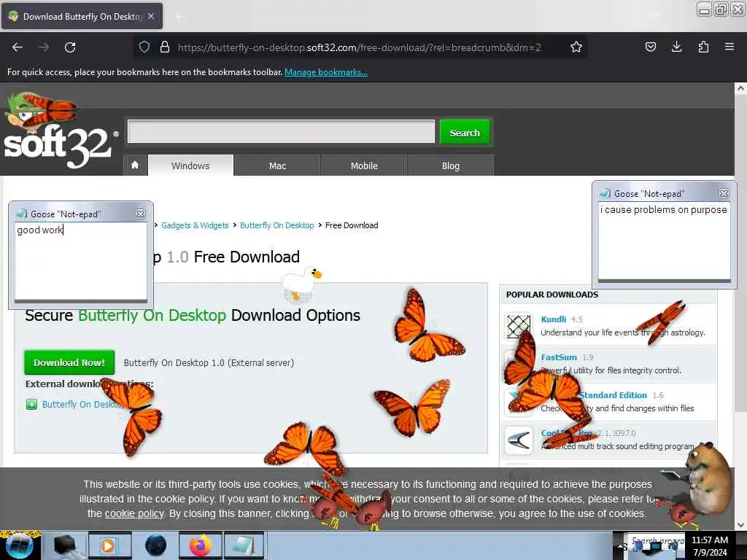The image size is (747, 560).
Task: Select the Mobile navigation tab
Action: click(x=364, y=166)
